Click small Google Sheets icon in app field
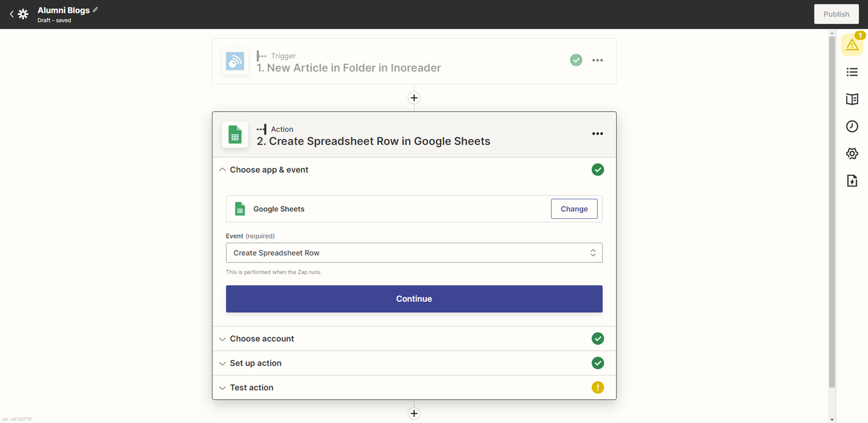 (x=240, y=209)
